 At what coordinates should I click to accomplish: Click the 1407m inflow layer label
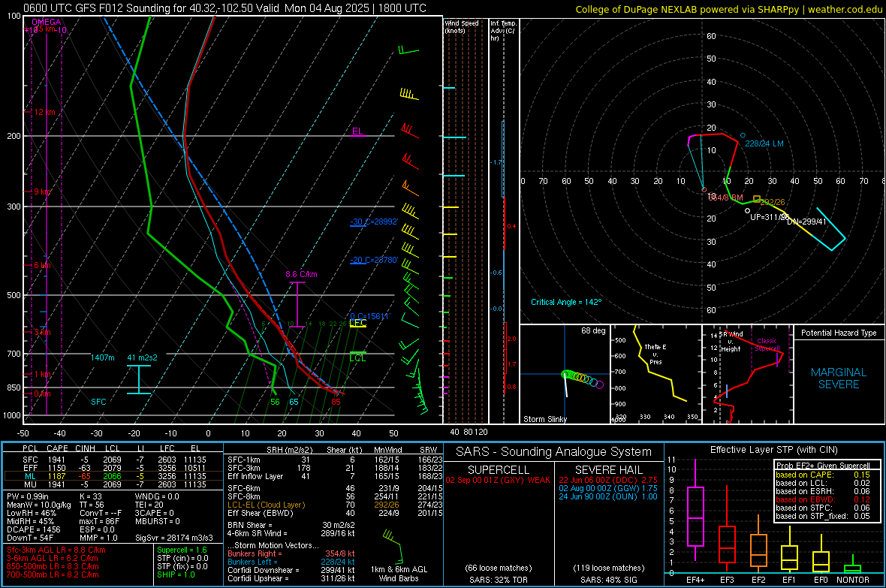[102, 357]
